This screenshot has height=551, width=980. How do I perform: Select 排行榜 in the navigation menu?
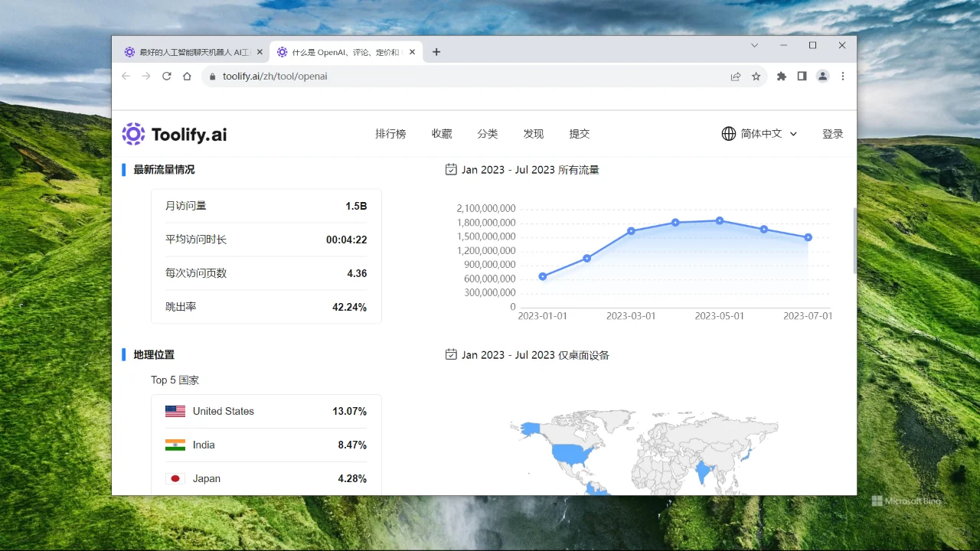point(390,133)
